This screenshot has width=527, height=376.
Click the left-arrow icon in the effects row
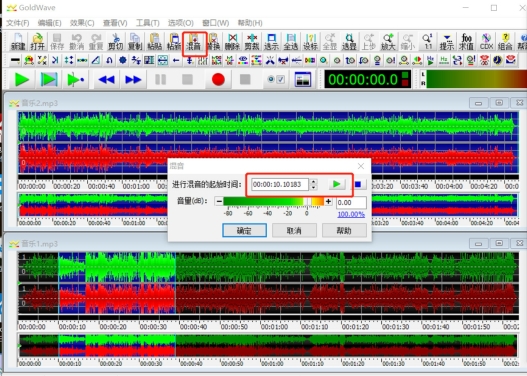pos(176,60)
